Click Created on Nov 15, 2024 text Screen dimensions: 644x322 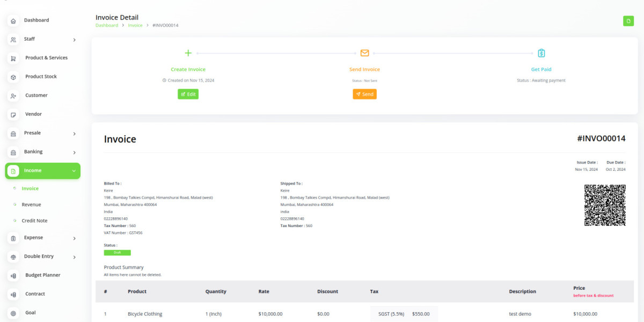[188, 80]
